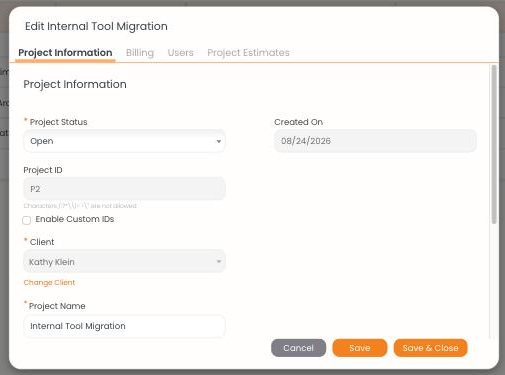Select the Project Estimates tab
Screen dimensions: 505x375
click(x=248, y=53)
